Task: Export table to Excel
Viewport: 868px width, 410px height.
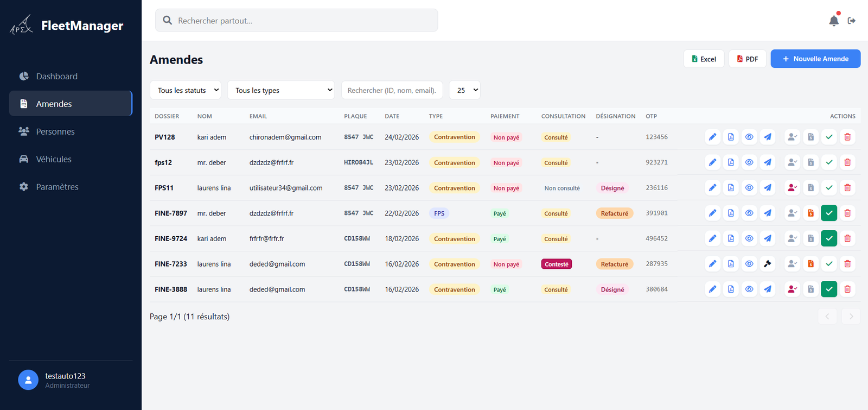Action: pos(704,59)
